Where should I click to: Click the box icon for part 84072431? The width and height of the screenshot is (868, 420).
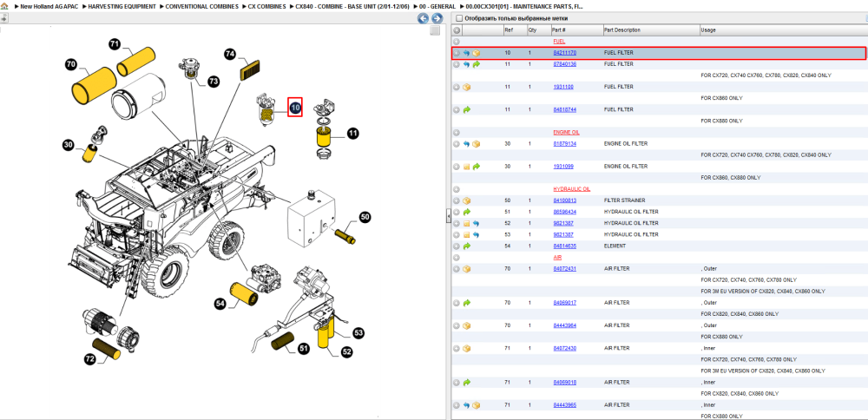click(x=467, y=269)
